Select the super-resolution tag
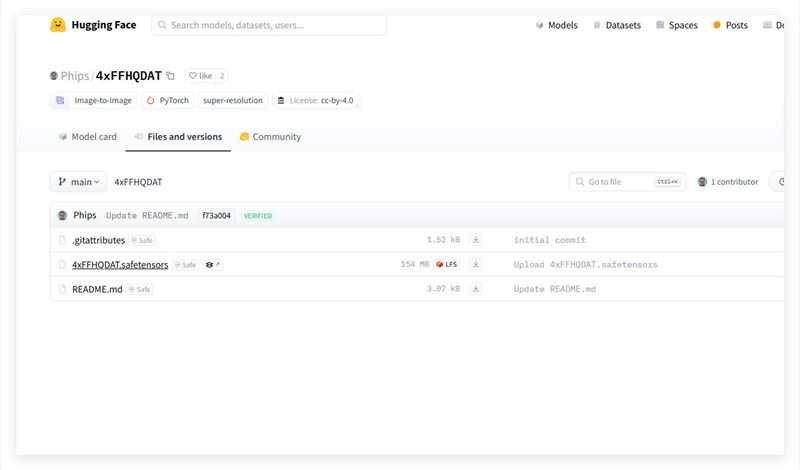Screen dimensions: 800x470 tap(233, 101)
